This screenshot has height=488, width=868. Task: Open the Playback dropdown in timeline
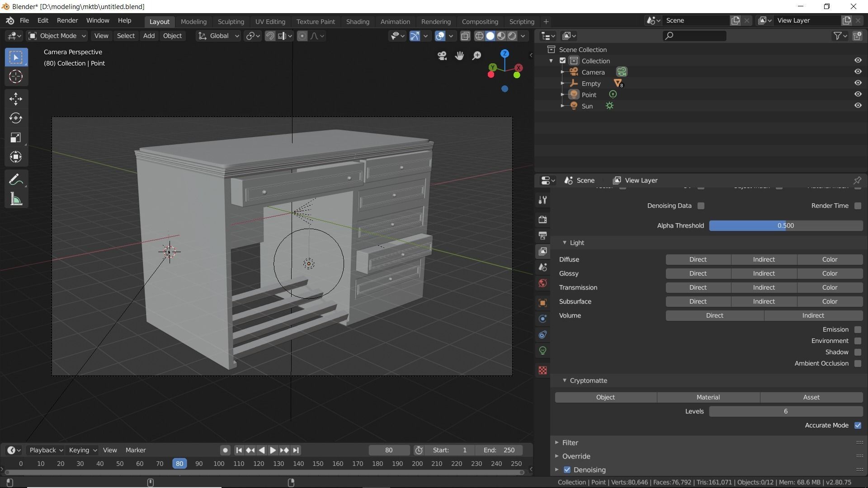(x=46, y=450)
